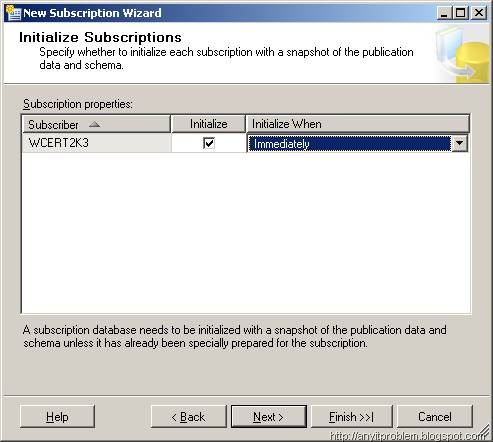The width and height of the screenshot is (493, 442).
Task: Select the WCERT2K3 subscriber row
Action: click(x=97, y=143)
